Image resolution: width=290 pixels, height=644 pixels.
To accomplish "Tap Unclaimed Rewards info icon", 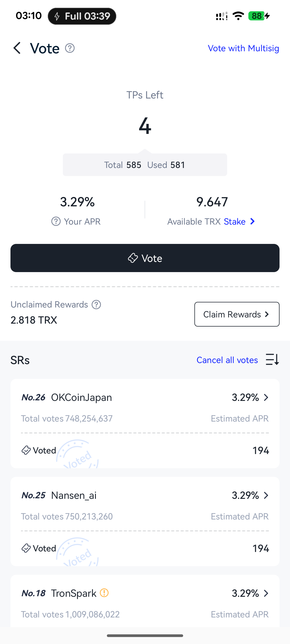I will point(96,305).
